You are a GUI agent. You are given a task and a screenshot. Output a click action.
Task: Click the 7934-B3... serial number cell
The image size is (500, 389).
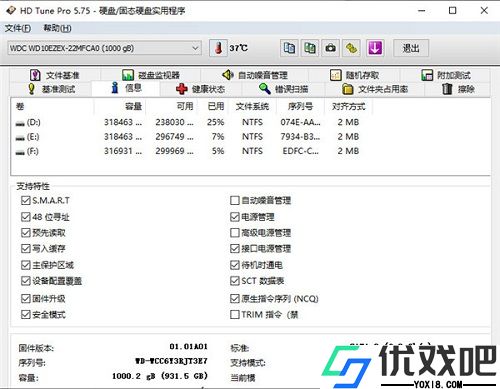[300, 137]
